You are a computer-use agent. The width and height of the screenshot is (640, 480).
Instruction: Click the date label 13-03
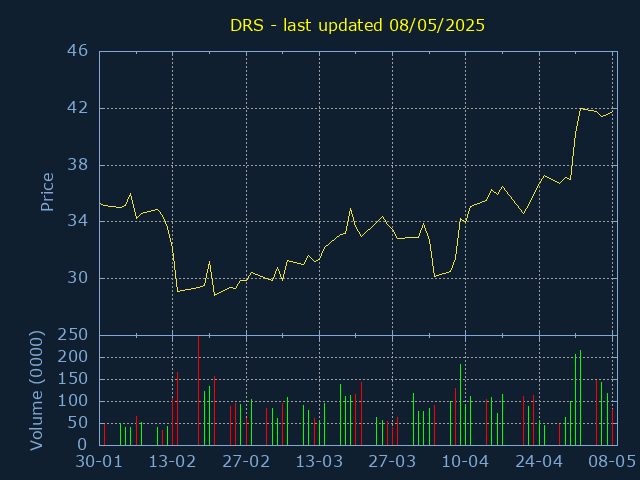[319, 462]
